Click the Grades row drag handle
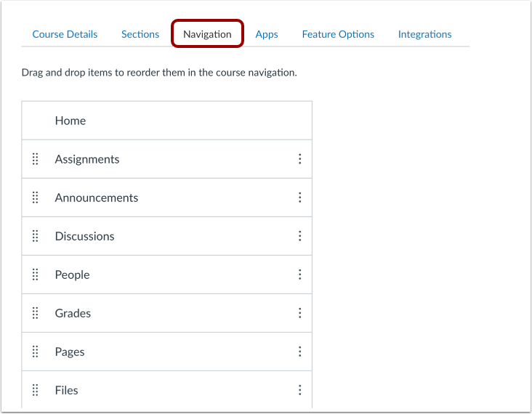This screenshot has width=532, height=414. tap(36, 312)
